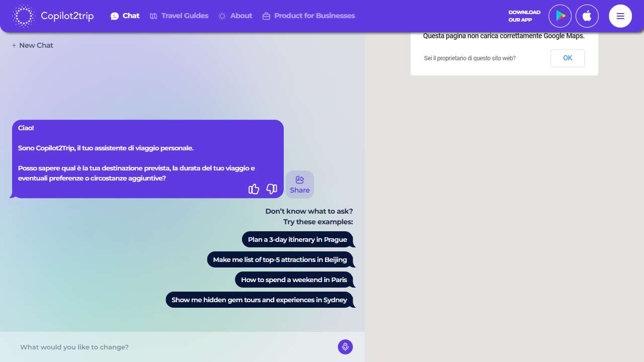The image size is (644, 362).
Task: Open the Google Play download icon
Action: click(x=560, y=16)
